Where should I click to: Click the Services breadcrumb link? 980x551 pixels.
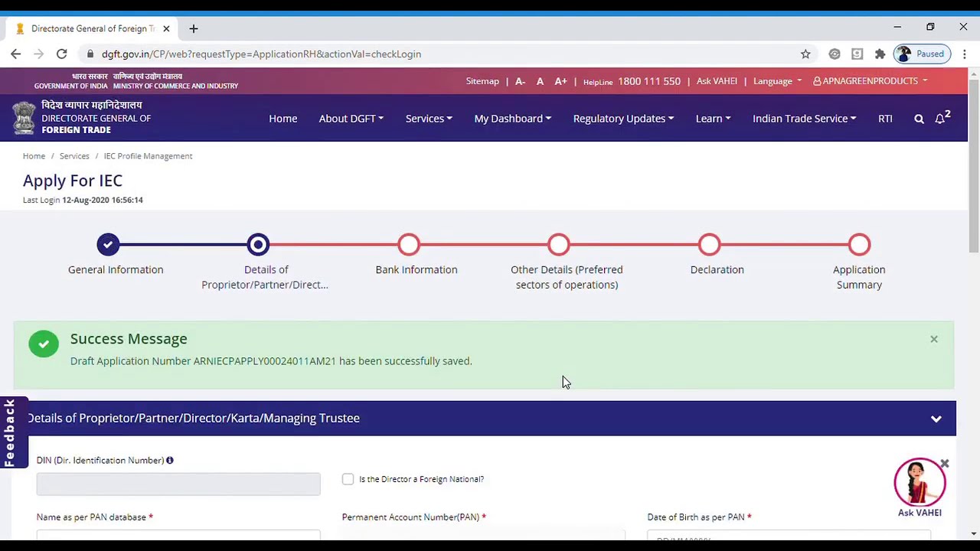(74, 155)
